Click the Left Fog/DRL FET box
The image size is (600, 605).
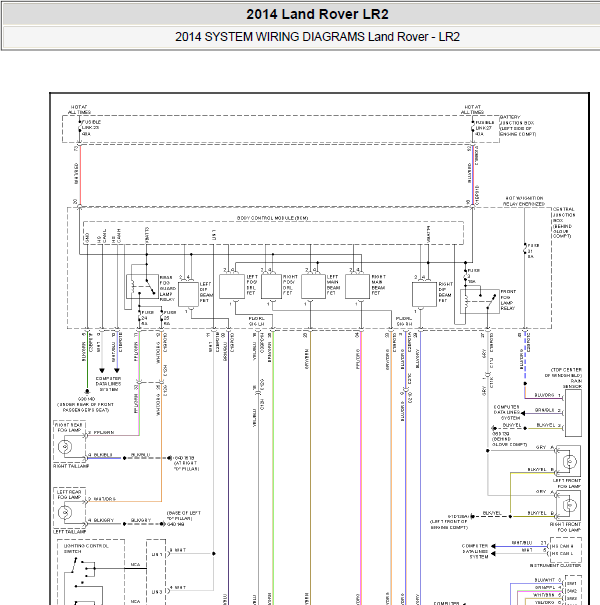pos(232,286)
